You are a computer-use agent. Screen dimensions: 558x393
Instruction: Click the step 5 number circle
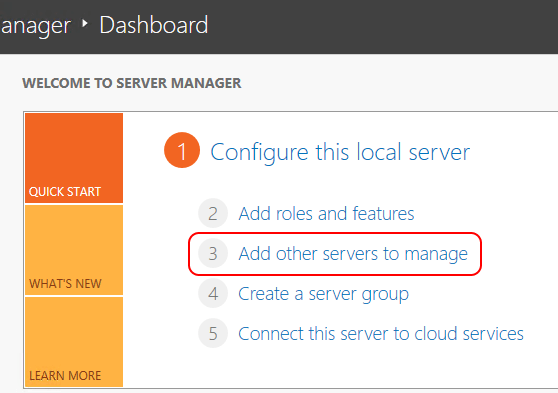click(x=213, y=333)
